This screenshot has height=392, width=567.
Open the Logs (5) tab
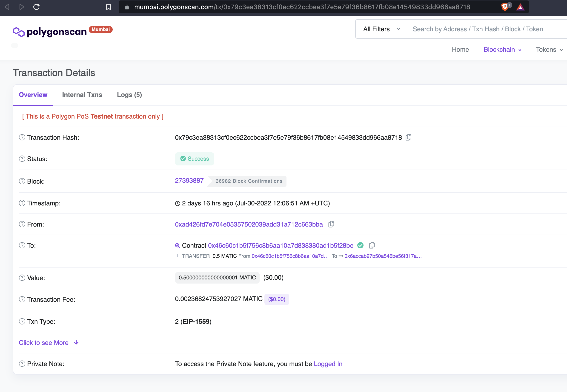click(x=129, y=95)
